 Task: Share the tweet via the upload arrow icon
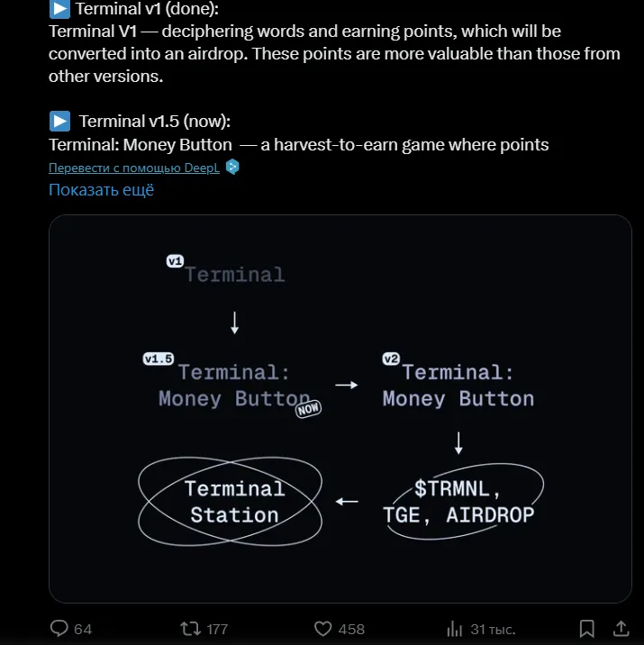tap(621, 629)
